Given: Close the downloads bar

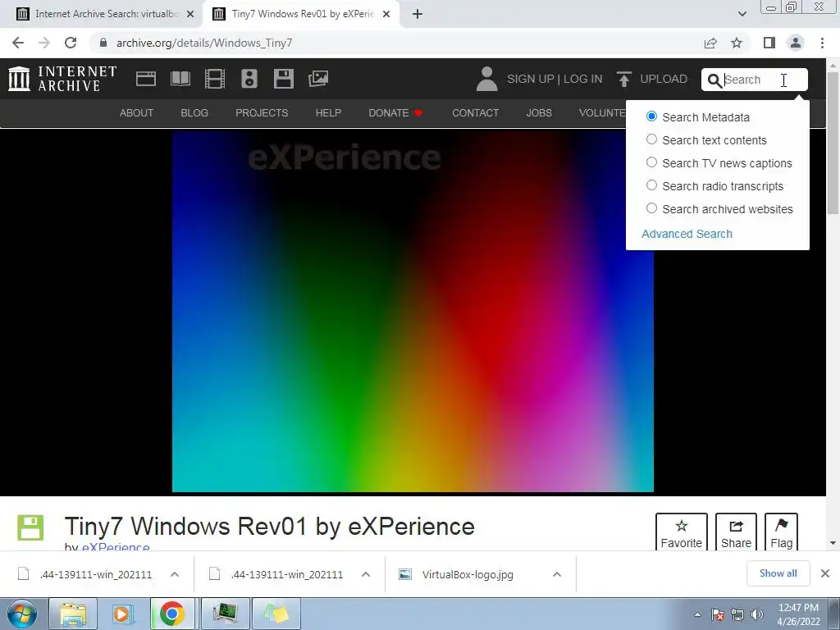Looking at the screenshot, I should pyautogui.click(x=825, y=573).
